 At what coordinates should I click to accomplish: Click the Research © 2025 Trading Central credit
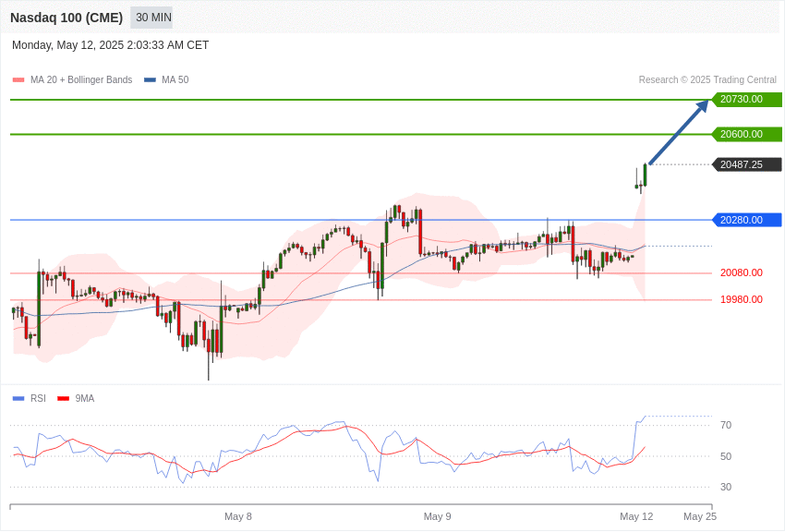707,80
